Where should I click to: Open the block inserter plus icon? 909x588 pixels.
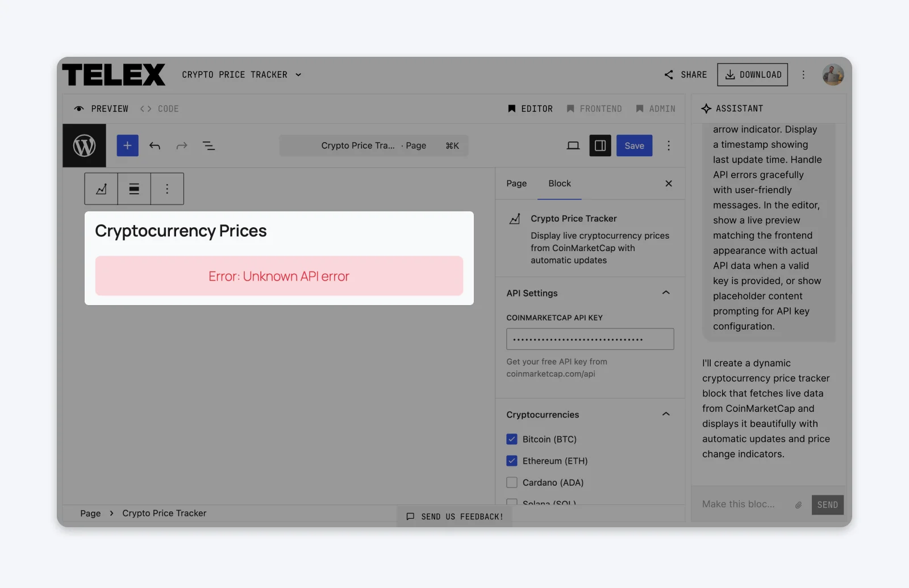pyautogui.click(x=127, y=145)
